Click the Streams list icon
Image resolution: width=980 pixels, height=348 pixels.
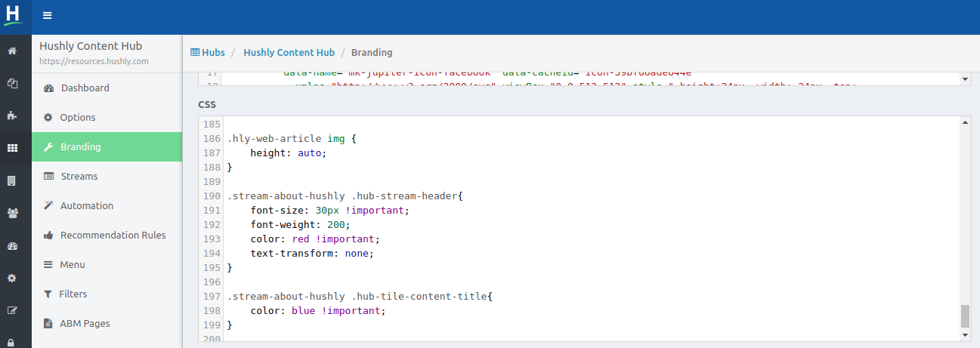coord(49,177)
